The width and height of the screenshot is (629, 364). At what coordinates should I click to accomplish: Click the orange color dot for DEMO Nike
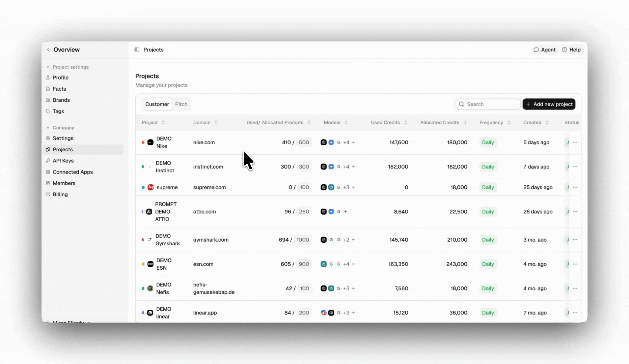pyautogui.click(x=143, y=142)
